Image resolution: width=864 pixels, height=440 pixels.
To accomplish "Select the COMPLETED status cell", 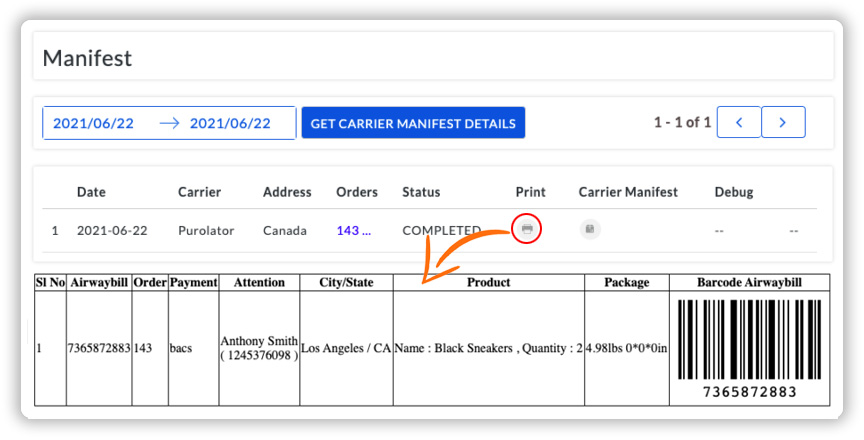I will [x=441, y=230].
